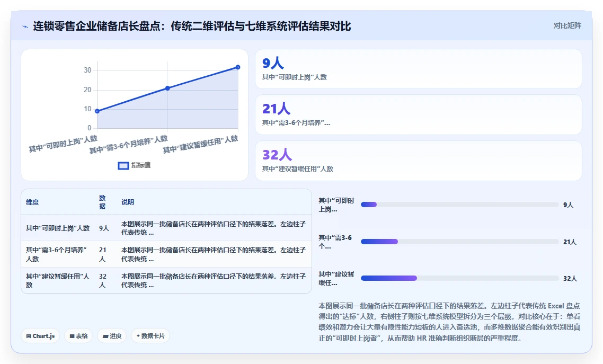Click the summary paragraph starting 本图展示同一批
Viewport: 603px width, 364px height.
tap(449, 322)
